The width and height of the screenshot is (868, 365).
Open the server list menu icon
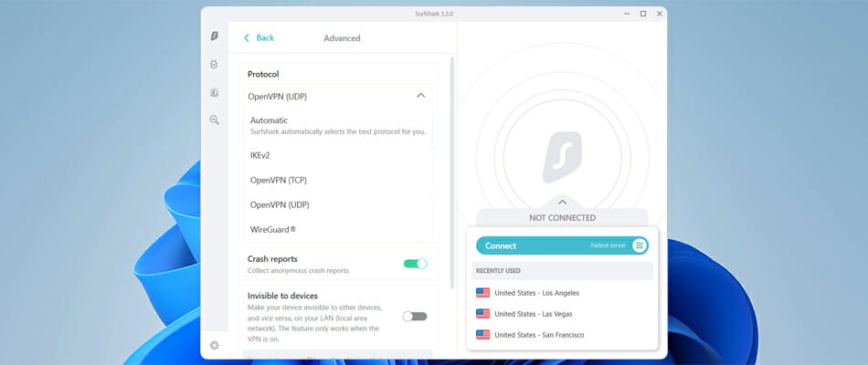pyautogui.click(x=640, y=245)
